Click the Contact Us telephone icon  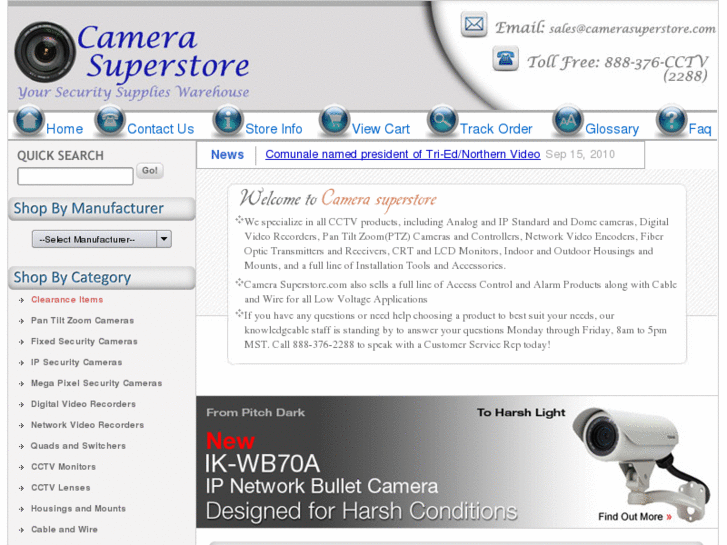(x=109, y=121)
